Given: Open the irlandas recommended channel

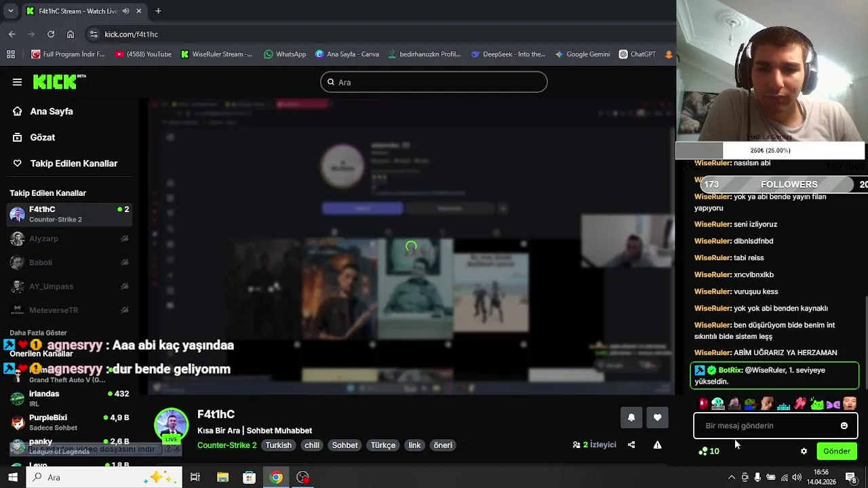Looking at the screenshot, I should click(68, 398).
